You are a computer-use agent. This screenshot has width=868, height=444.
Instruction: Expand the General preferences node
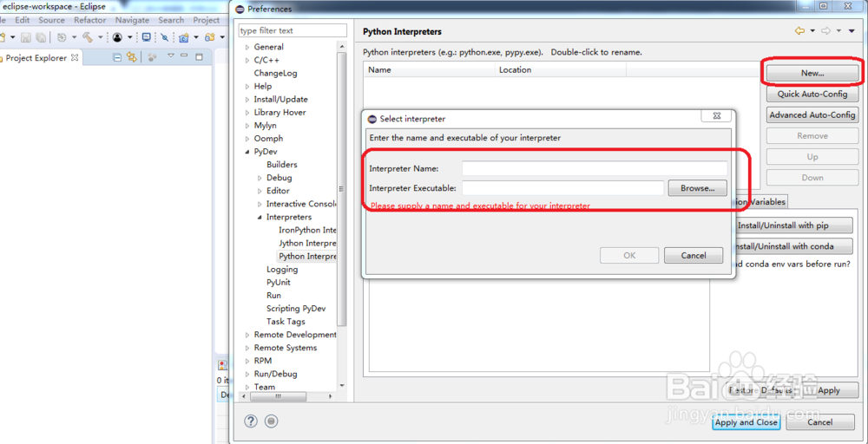coord(247,47)
